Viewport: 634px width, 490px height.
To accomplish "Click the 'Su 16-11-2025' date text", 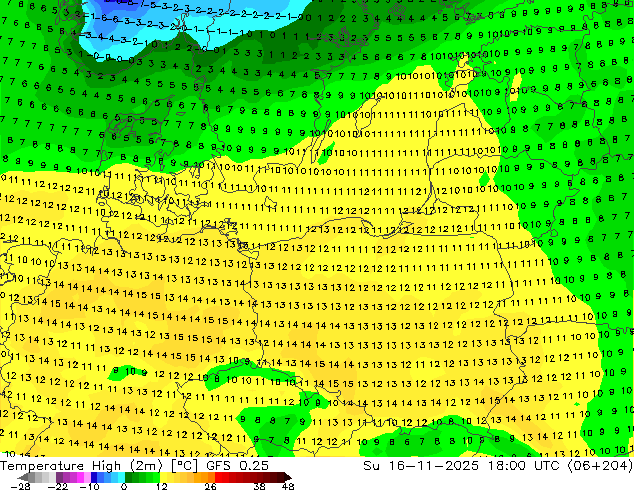I will 421,466.
